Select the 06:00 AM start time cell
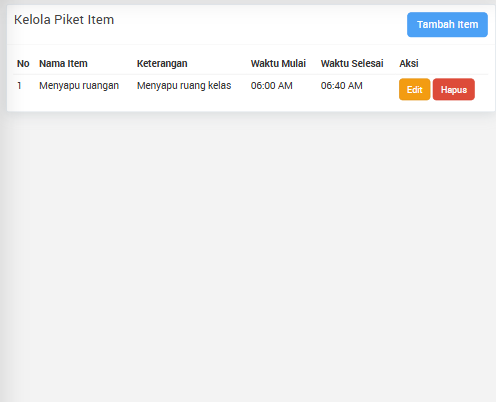This screenshot has height=402, width=496. tap(272, 86)
